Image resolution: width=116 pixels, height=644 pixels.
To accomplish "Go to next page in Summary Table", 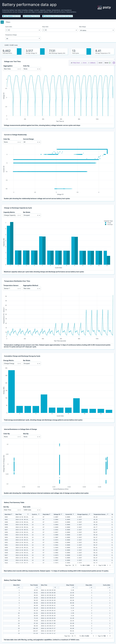I will (x=107, y=565).
